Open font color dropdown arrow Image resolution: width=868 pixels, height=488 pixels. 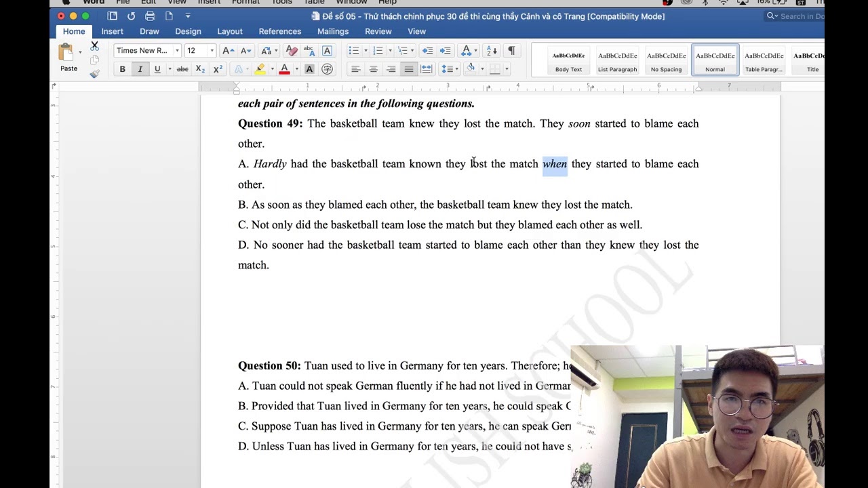pos(296,69)
